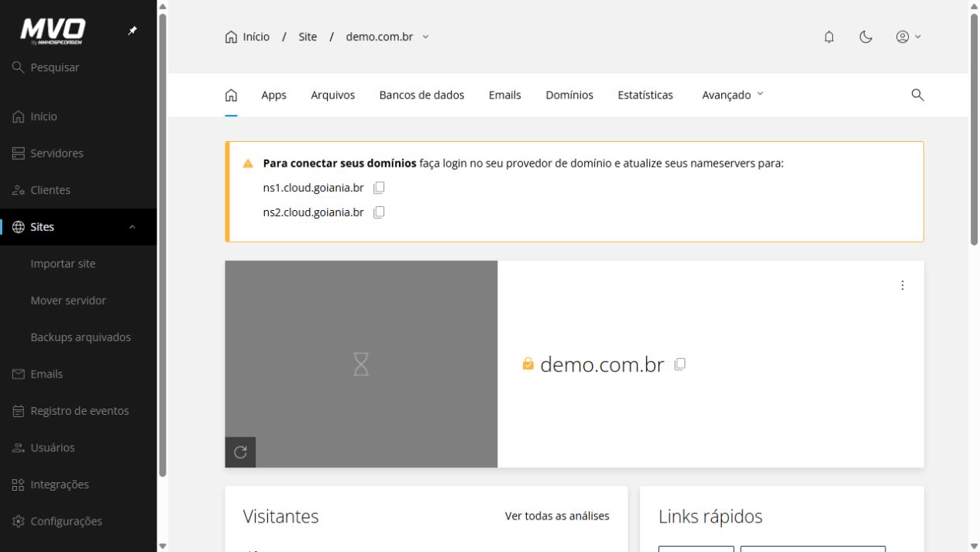Open notifications bell icon

click(x=829, y=36)
